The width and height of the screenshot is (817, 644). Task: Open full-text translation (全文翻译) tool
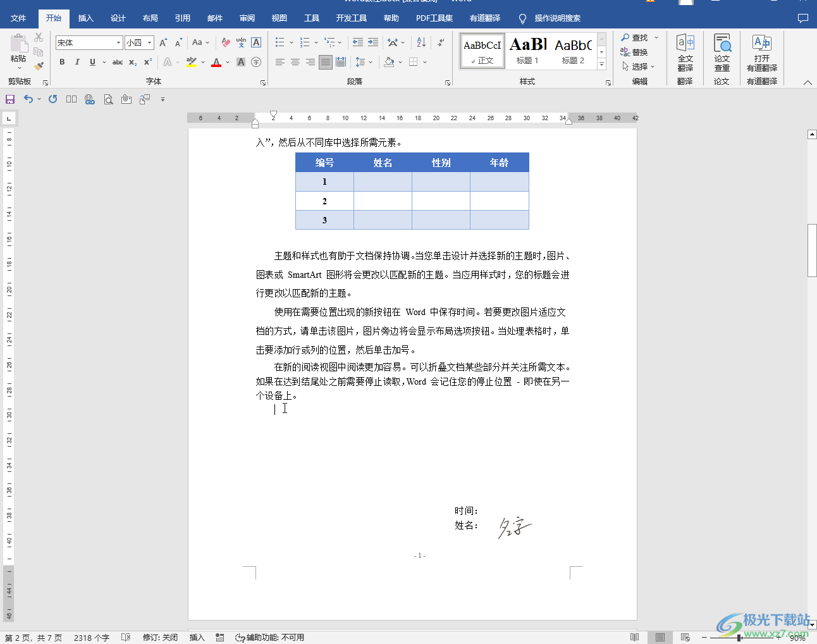point(685,53)
